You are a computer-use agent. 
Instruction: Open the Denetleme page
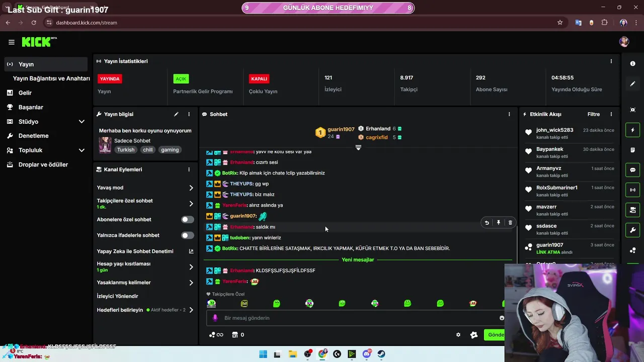point(34,136)
